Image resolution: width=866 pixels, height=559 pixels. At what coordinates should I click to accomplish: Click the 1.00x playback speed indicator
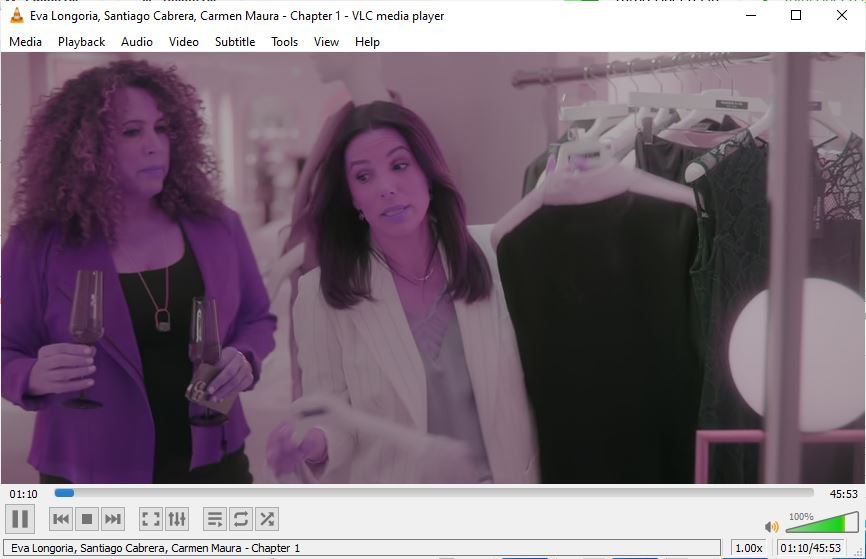pyautogui.click(x=749, y=548)
